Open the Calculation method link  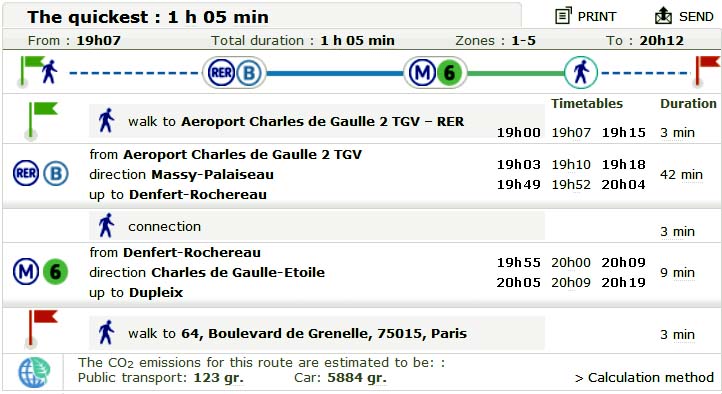[644, 378]
